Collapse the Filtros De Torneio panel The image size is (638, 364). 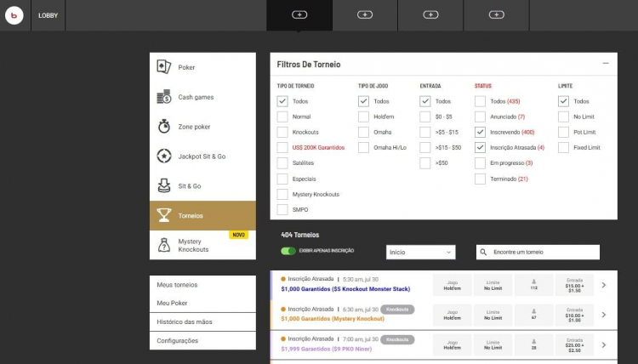[x=605, y=64]
